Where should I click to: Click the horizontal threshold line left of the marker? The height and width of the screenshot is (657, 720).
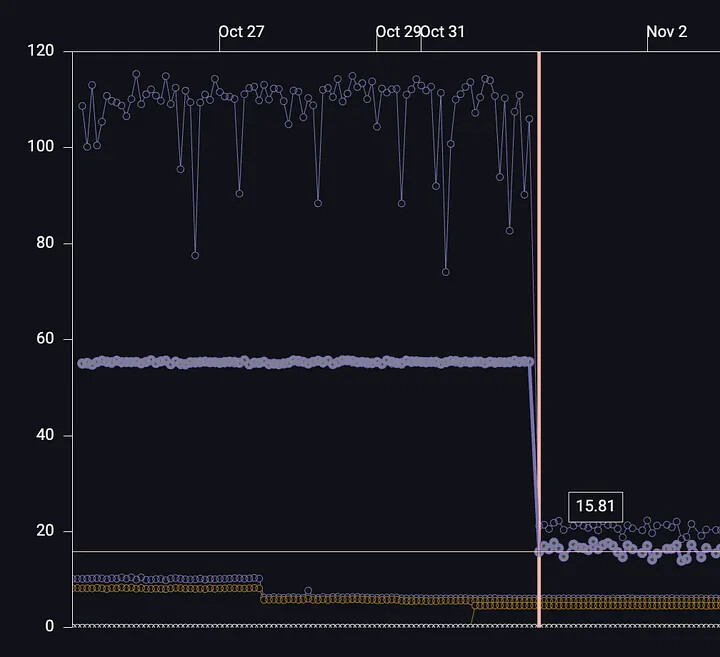coord(300,551)
